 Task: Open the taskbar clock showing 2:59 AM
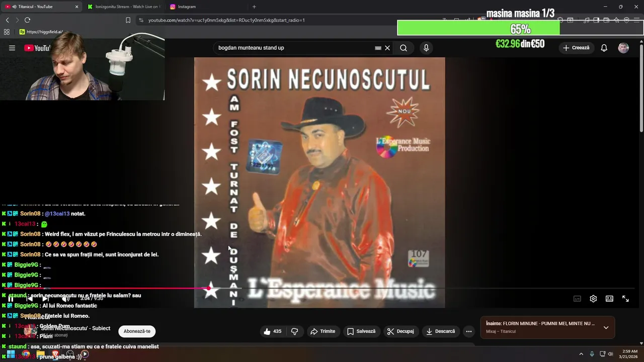coord(629,354)
